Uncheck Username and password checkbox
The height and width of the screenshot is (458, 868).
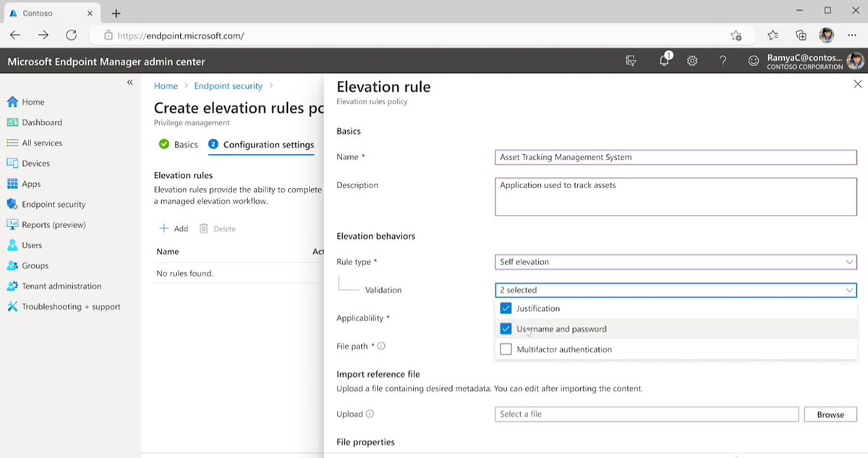click(x=506, y=328)
